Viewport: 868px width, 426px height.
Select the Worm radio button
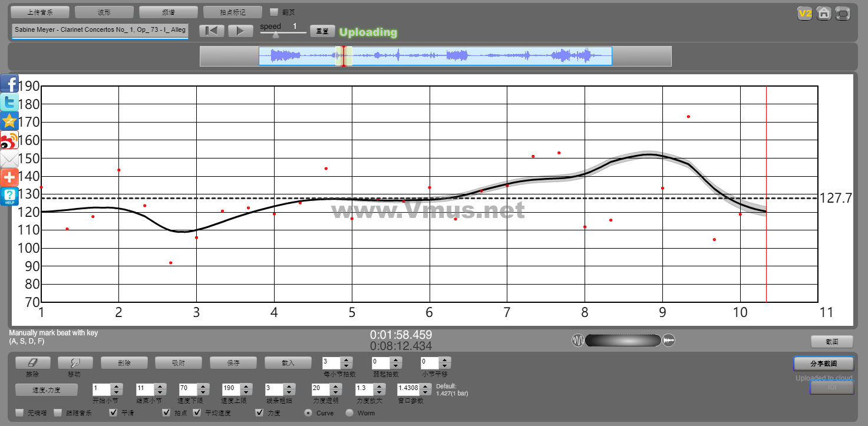(x=349, y=413)
